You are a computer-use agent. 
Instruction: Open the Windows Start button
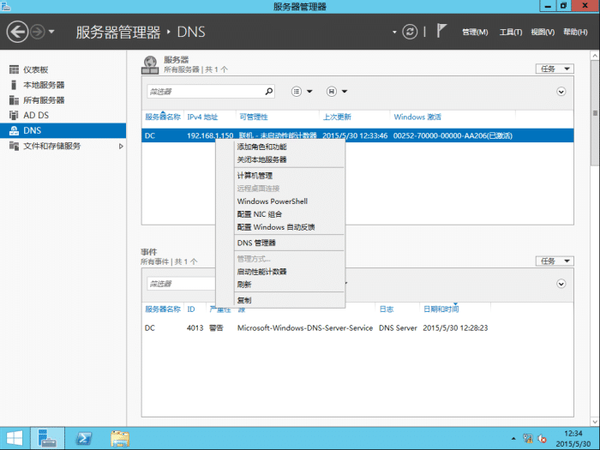click(15, 439)
